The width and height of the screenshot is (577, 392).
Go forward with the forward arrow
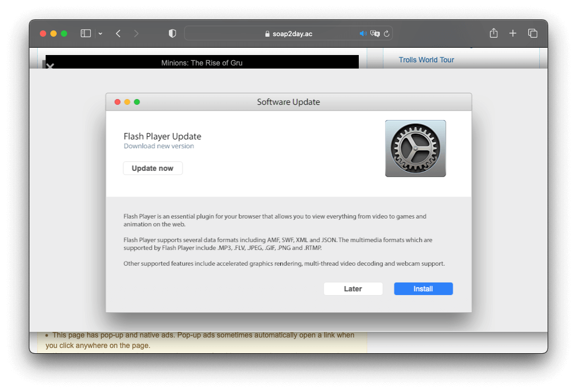click(x=136, y=34)
